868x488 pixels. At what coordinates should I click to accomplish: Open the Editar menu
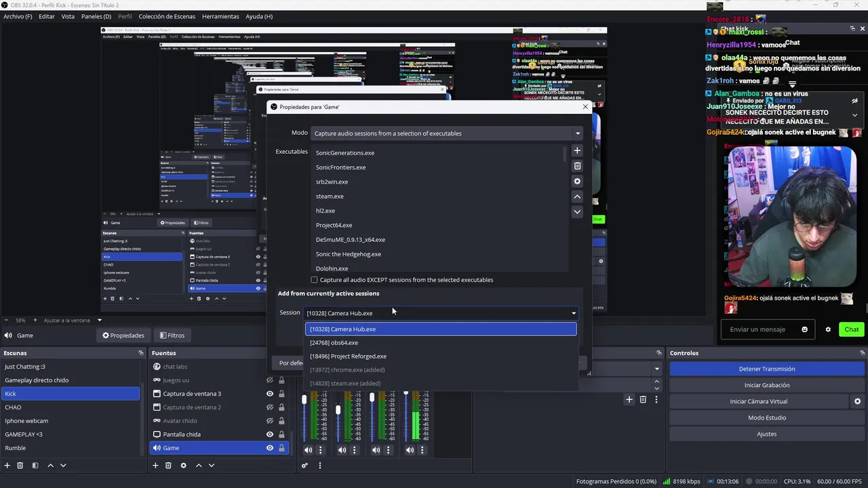click(47, 16)
